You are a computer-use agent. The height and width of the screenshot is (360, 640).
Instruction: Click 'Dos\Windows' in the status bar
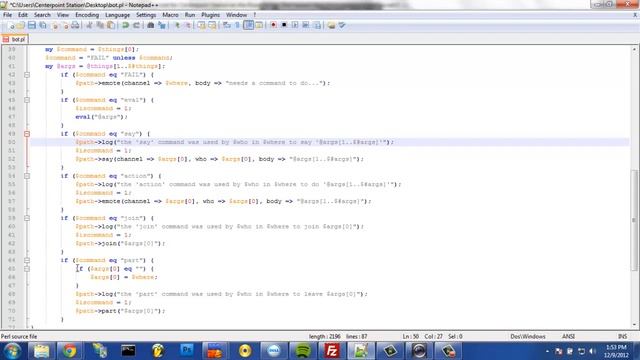point(528,336)
